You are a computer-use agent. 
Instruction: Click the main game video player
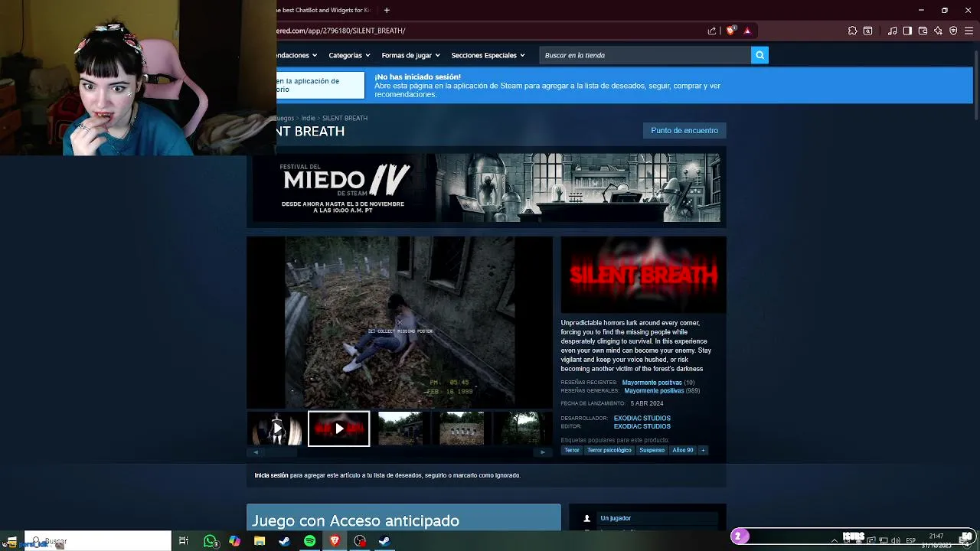400,322
